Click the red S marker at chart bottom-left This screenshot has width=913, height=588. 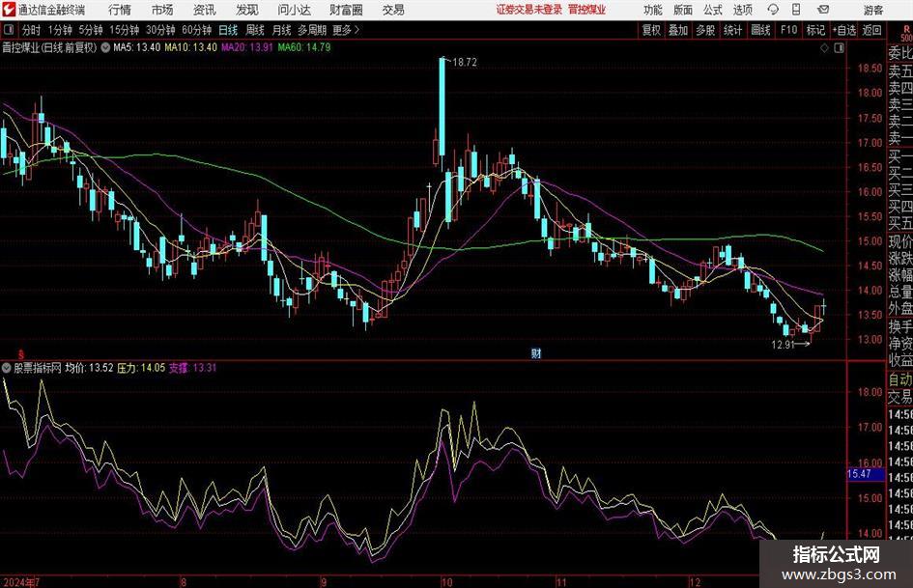click(21, 354)
